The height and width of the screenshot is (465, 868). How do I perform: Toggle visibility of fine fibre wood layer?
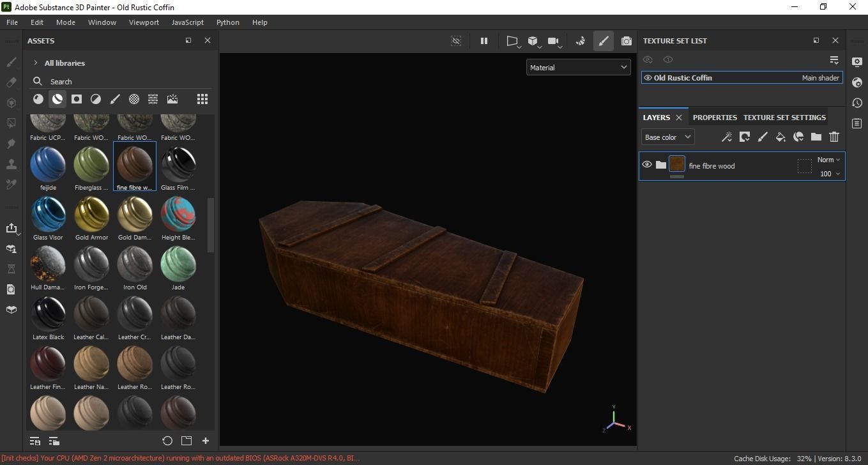tap(647, 165)
